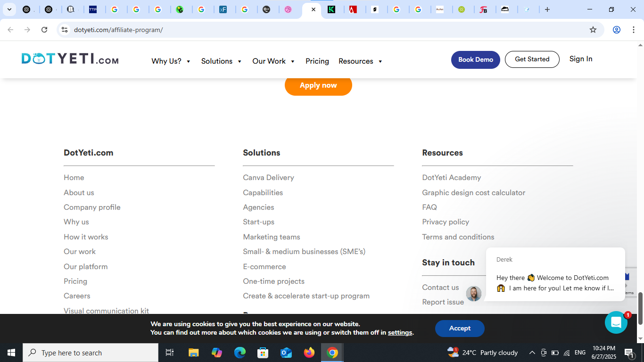
Task: Open cookie settings link in banner
Action: (400, 333)
